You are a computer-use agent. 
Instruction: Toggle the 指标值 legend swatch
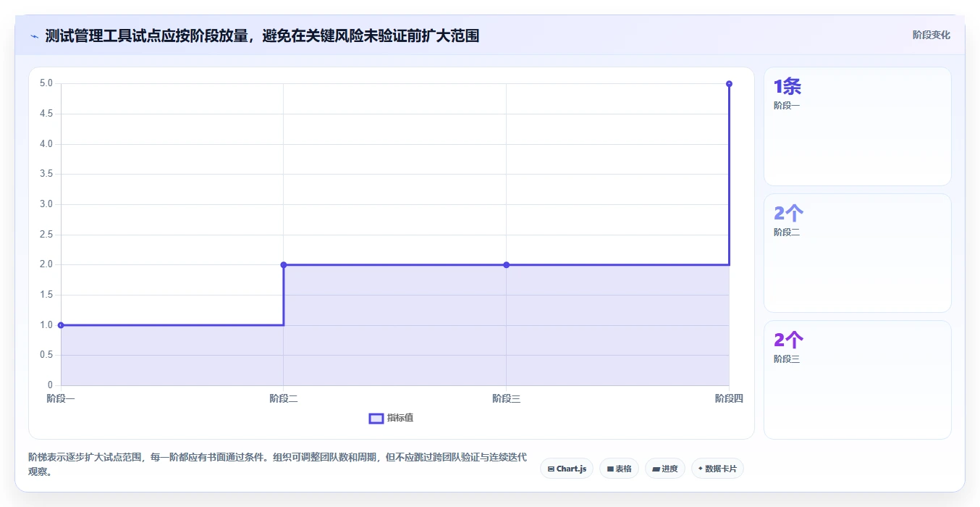click(376, 418)
